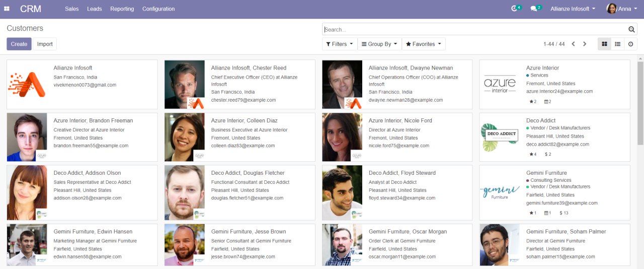
Task: Click 'Allianze Infosoft, Dwayne Newman' card title
Action: click(x=411, y=68)
